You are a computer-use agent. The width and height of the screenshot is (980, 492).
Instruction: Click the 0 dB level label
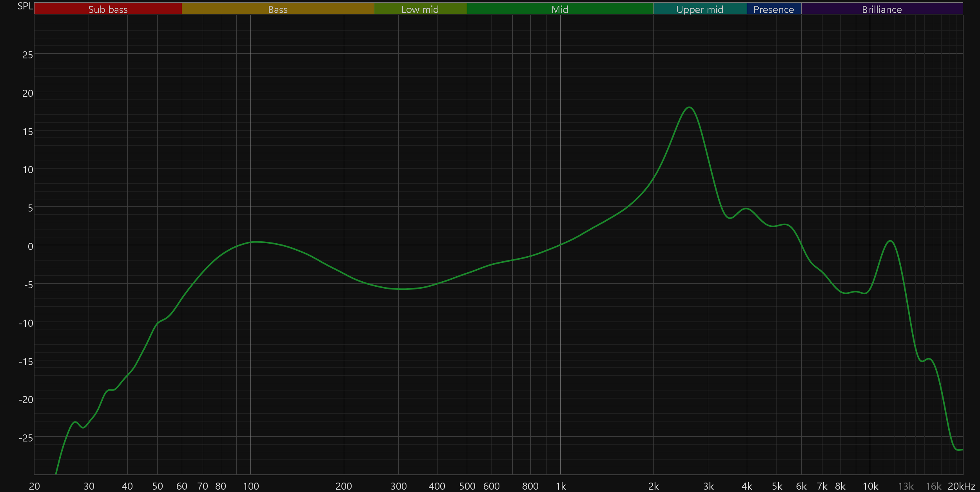pos(30,246)
